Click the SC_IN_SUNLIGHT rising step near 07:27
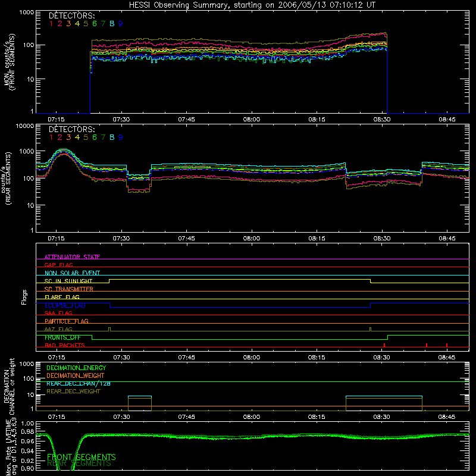The height and width of the screenshot is (476, 476). click(109, 281)
